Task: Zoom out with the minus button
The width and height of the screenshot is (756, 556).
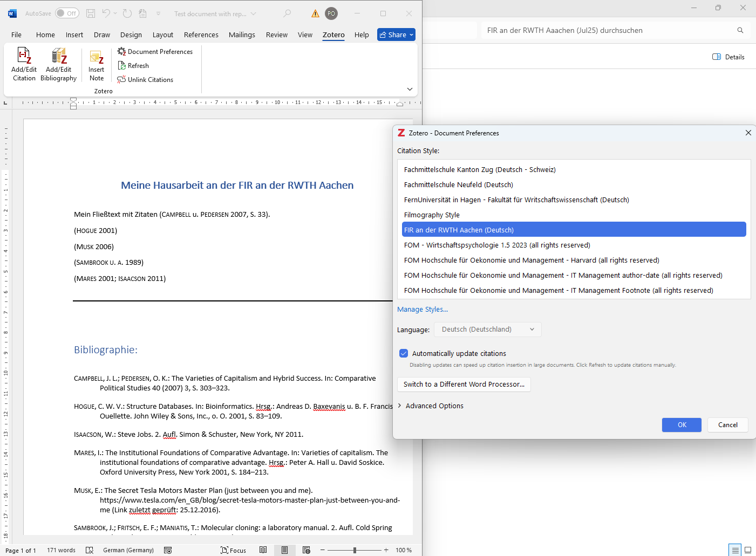Action: tap(323, 550)
